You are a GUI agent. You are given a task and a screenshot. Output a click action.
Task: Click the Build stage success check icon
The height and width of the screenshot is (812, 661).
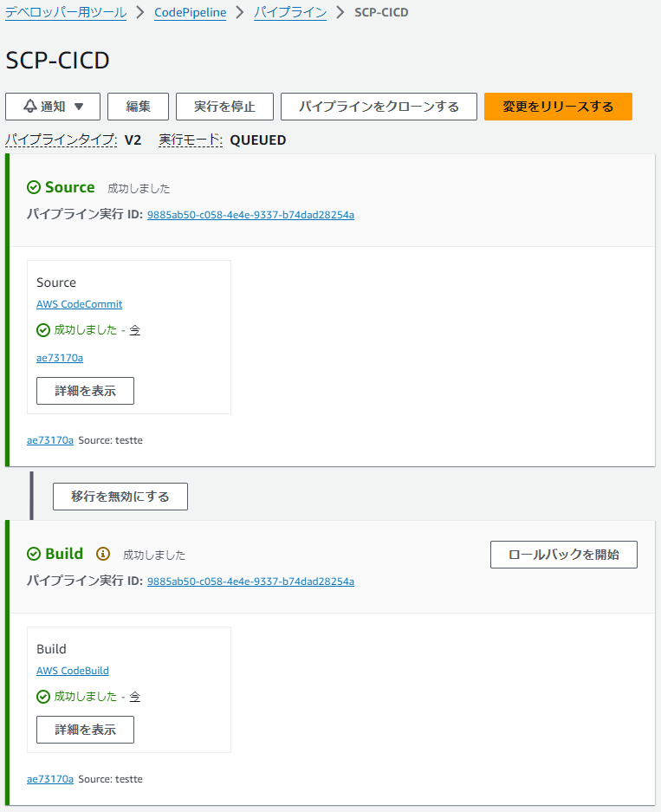[34, 554]
